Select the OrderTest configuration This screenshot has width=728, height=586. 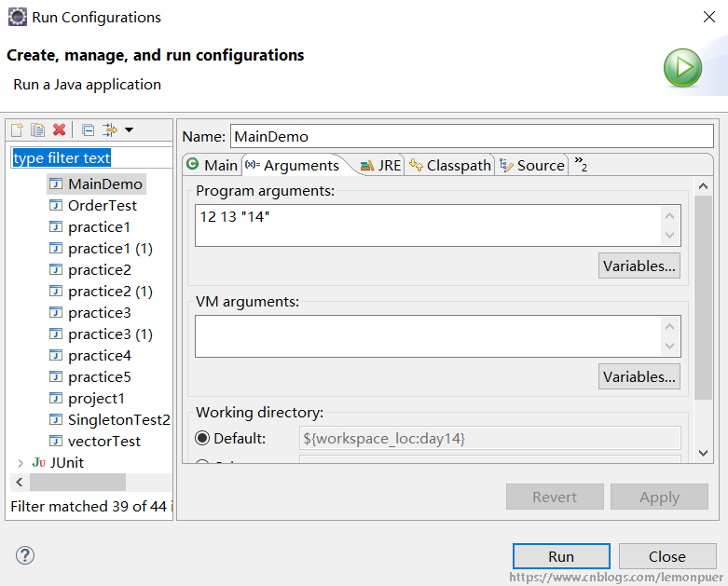coord(102,205)
